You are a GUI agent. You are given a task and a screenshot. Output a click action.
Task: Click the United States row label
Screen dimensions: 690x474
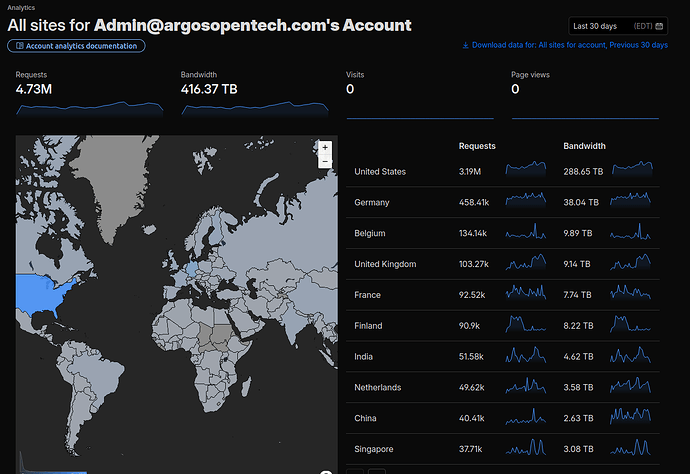(380, 172)
